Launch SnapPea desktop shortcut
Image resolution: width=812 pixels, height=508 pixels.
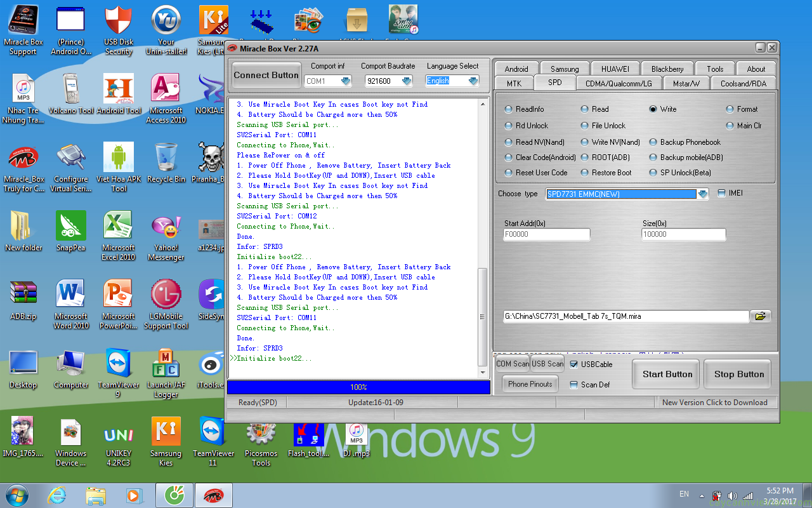coord(71,231)
